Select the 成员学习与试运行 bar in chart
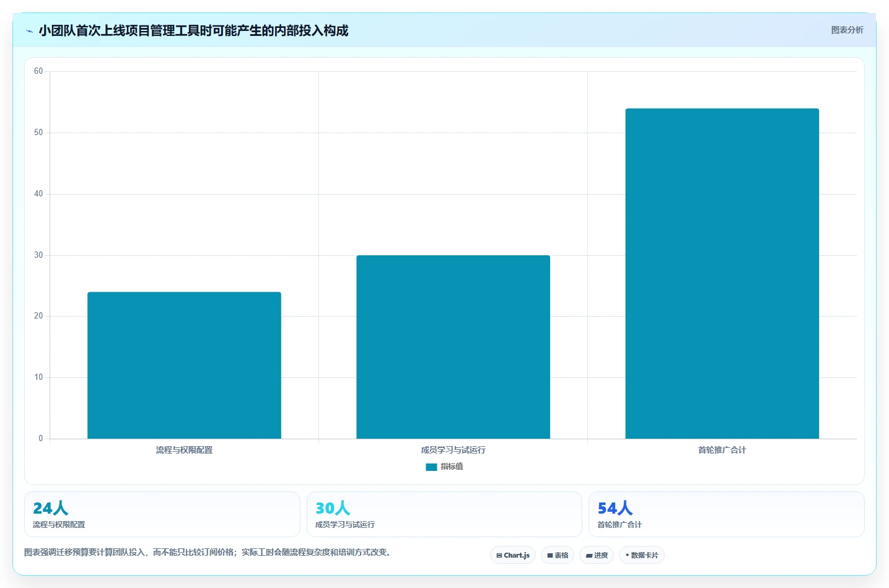This screenshot has height=588, width=889. (453, 347)
